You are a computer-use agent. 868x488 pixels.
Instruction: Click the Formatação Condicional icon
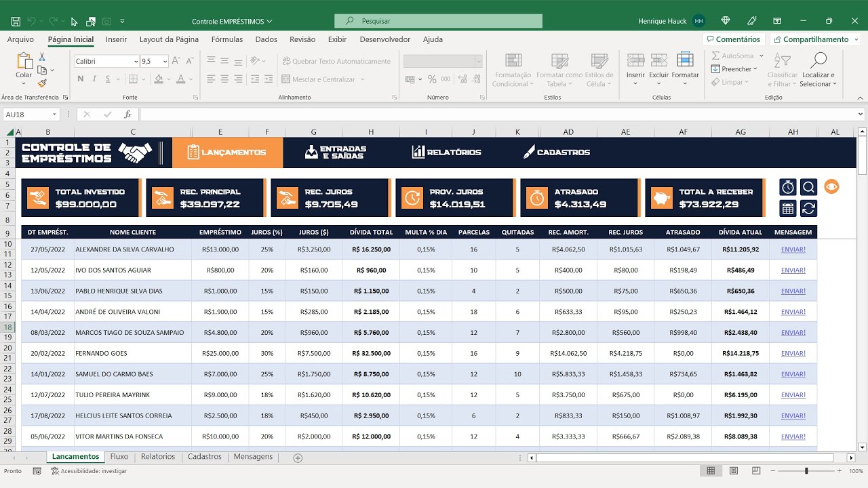click(x=513, y=62)
